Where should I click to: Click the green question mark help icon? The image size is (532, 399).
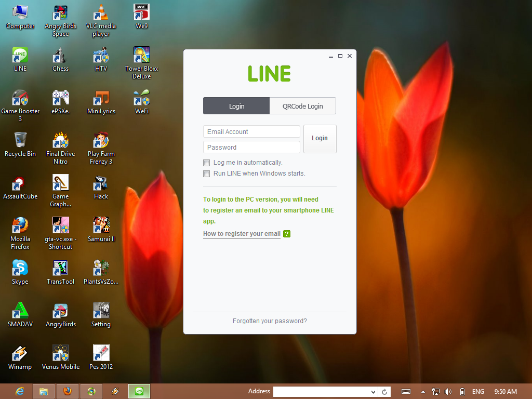tap(287, 234)
